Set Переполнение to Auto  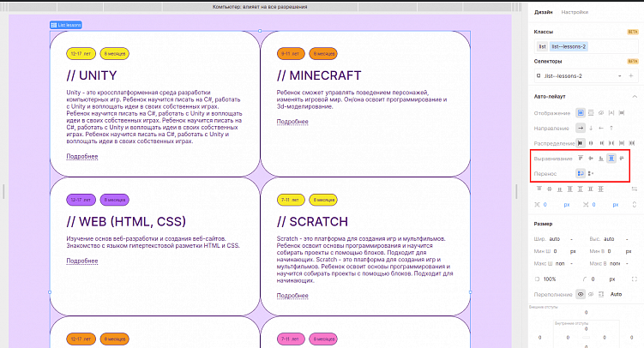pyautogui.click(x=616, y=294)
